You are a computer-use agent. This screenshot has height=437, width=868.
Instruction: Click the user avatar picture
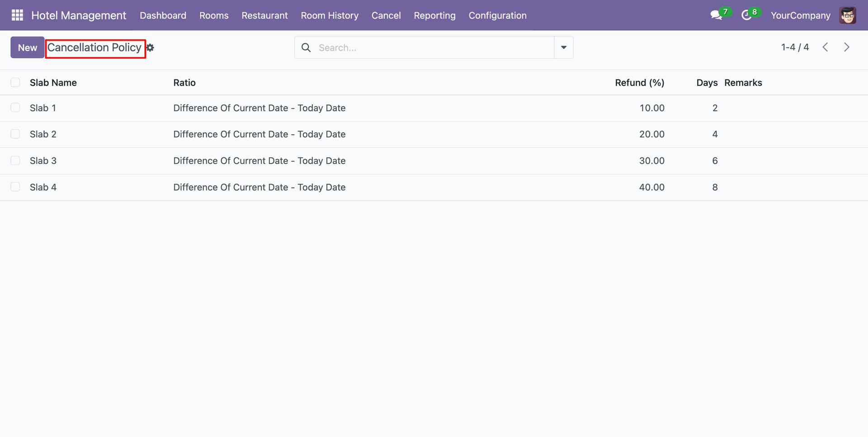pos(847,15)
